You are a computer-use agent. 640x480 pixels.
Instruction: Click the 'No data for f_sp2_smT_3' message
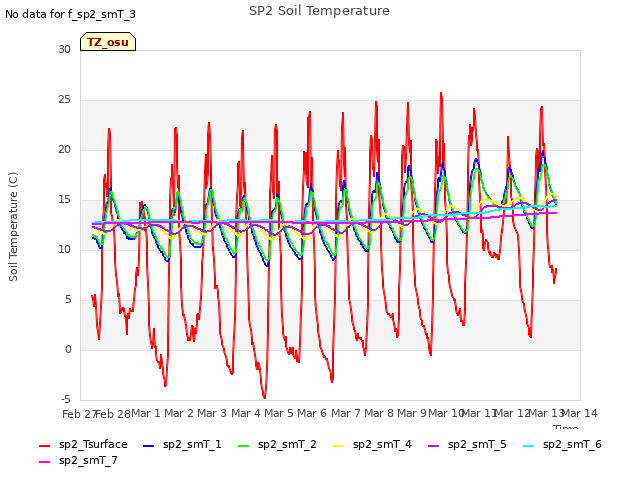click(x=70, y=14)
